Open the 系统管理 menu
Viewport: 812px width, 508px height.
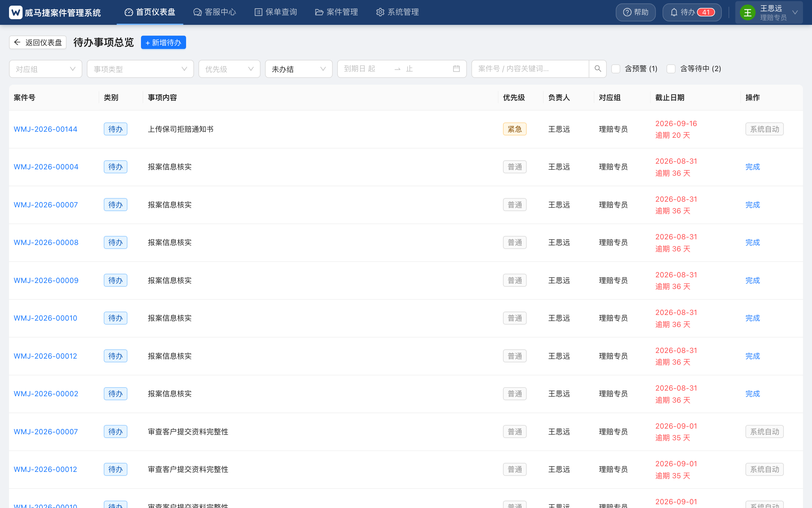click(x=397, y=12)
